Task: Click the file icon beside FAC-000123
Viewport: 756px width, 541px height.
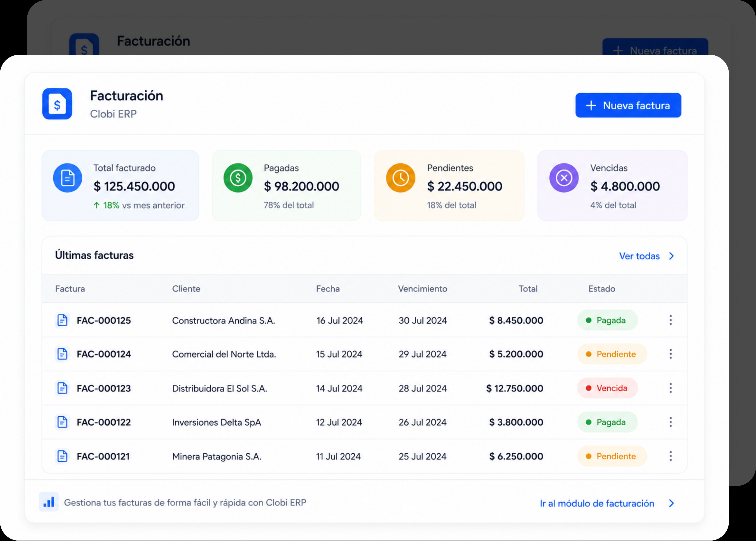Action: click(x=62, y=388)
